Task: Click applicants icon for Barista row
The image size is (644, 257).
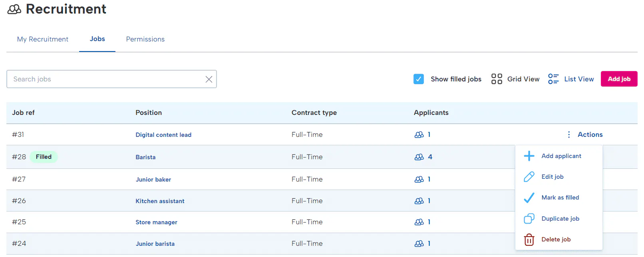Action: coord(419,157)
